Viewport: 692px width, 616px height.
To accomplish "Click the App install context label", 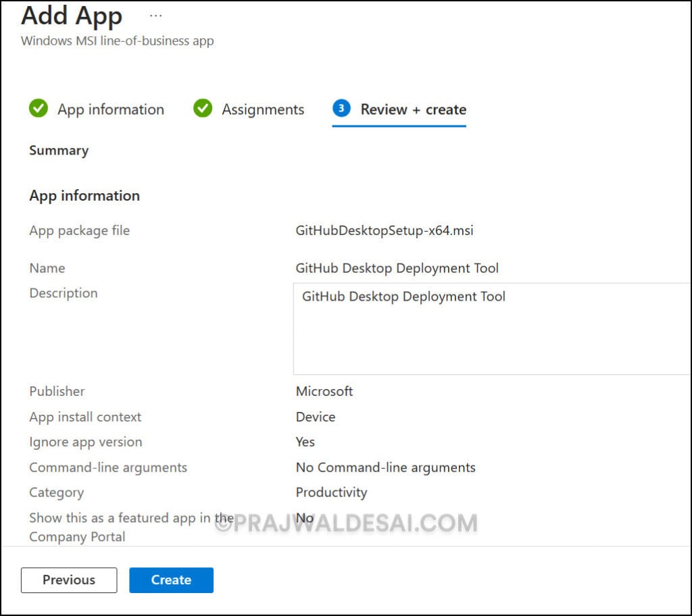I will (x=85, y=417).
